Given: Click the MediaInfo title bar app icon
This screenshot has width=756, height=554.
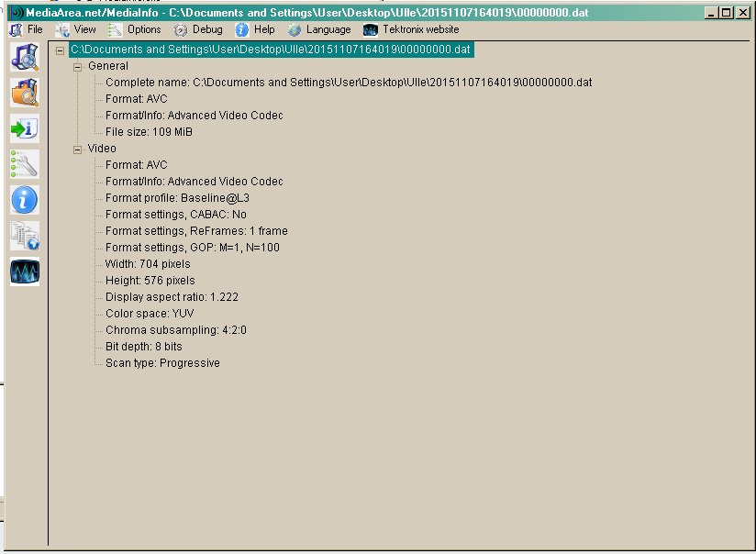Looking at the screenshot, I should click(x=17, y=13).
